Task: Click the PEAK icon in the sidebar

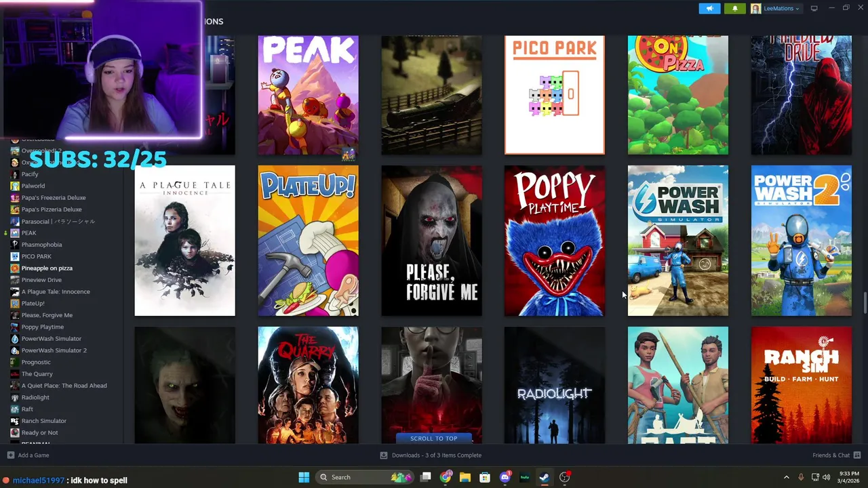Action: click(x=15, y=233)
